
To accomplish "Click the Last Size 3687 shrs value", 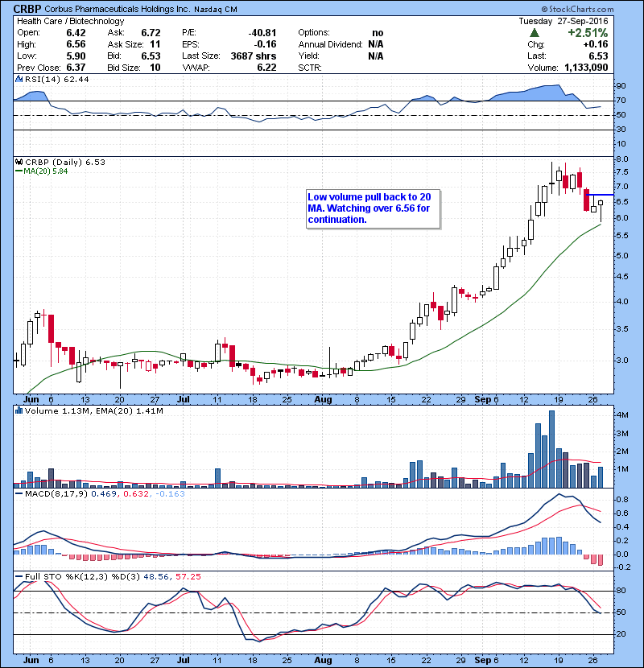I will pos(253,56).
